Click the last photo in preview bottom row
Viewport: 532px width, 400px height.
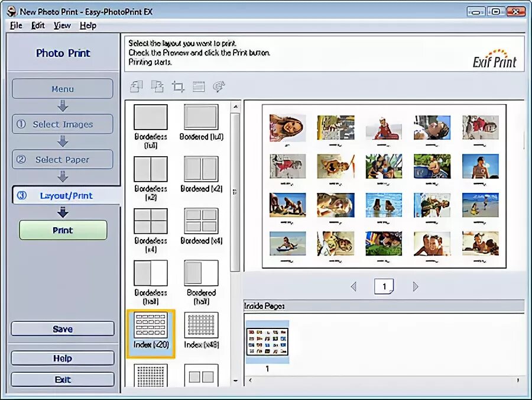(x=481, y=243)
